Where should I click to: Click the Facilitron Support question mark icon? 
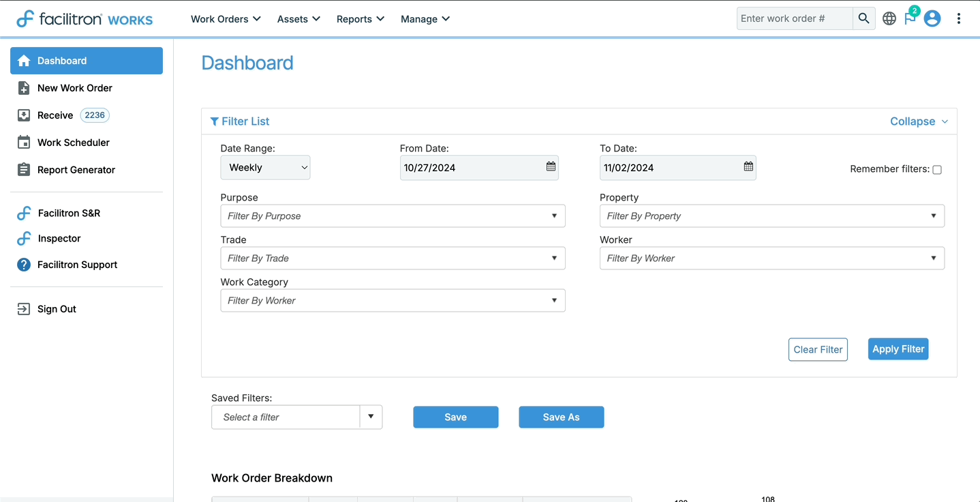point(24,265)
